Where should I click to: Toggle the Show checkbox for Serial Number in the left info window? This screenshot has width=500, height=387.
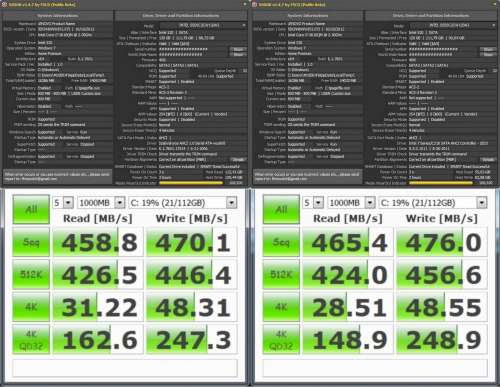click(238, 49)
